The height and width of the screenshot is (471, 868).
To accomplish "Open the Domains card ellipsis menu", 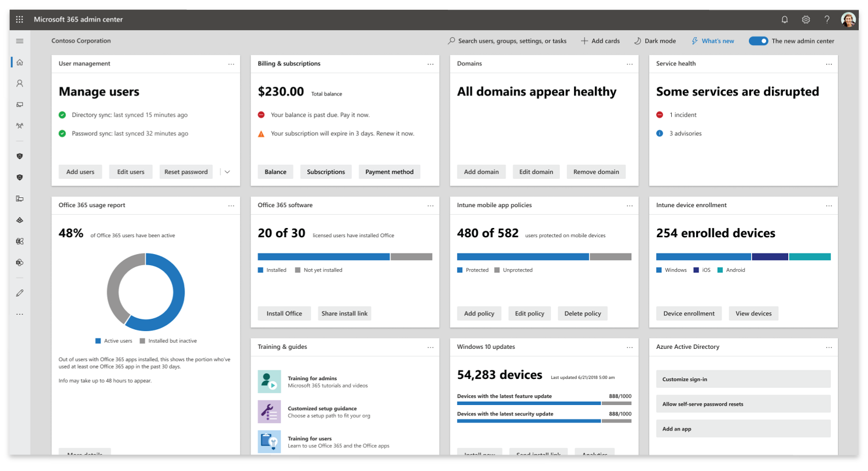I will tap(630, 64).
